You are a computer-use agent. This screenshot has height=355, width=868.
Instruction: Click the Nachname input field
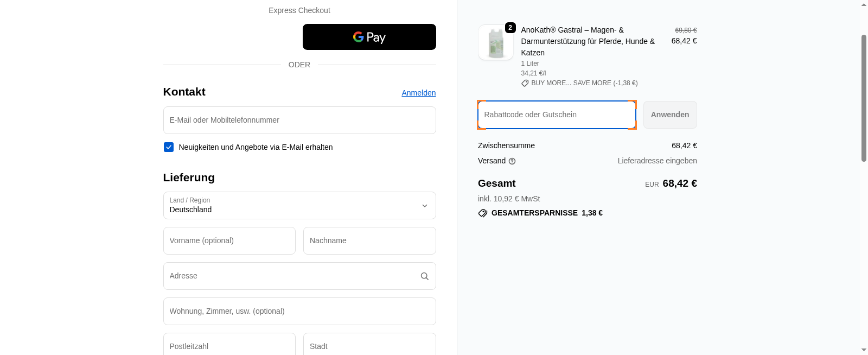pos(369,240)
